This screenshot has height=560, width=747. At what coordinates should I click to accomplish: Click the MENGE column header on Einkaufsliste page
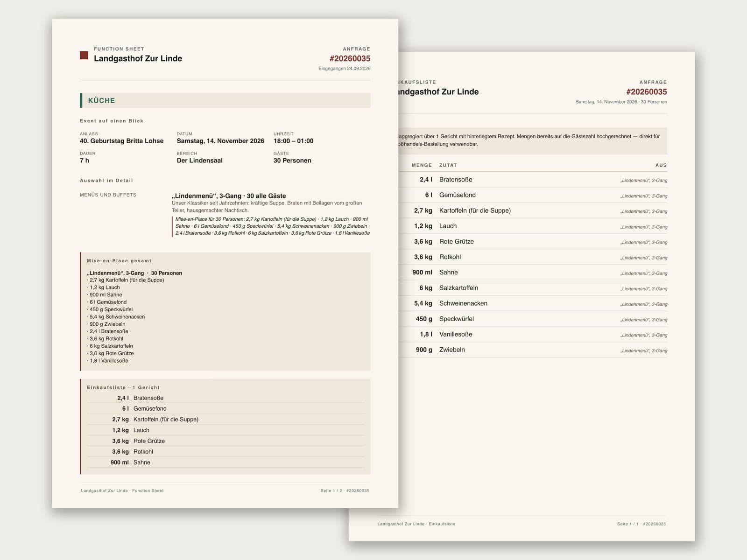422,165
